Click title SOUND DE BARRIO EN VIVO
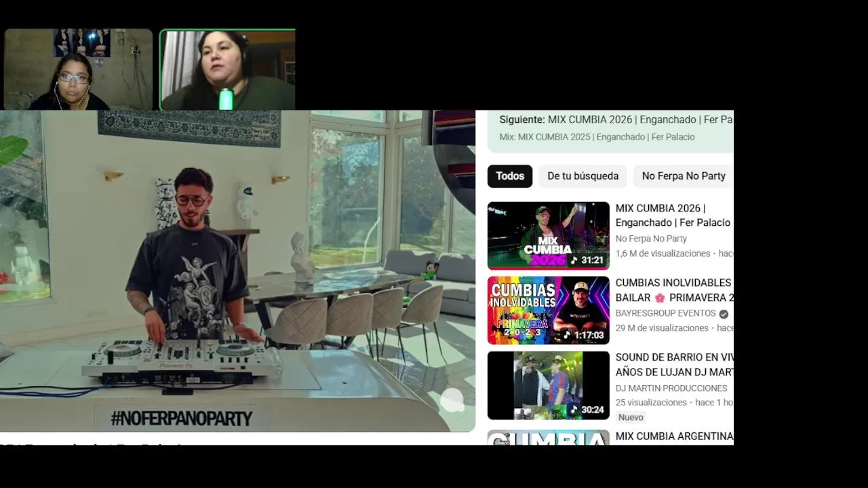The width and height of the screenshot is (868, 488). point(674,365)
